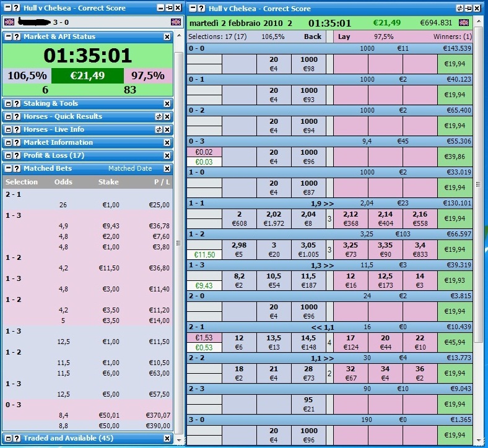The width and height of the screenshot is (488, 448).
Task: Open help for Horses - Live Info
Action: 17,130
